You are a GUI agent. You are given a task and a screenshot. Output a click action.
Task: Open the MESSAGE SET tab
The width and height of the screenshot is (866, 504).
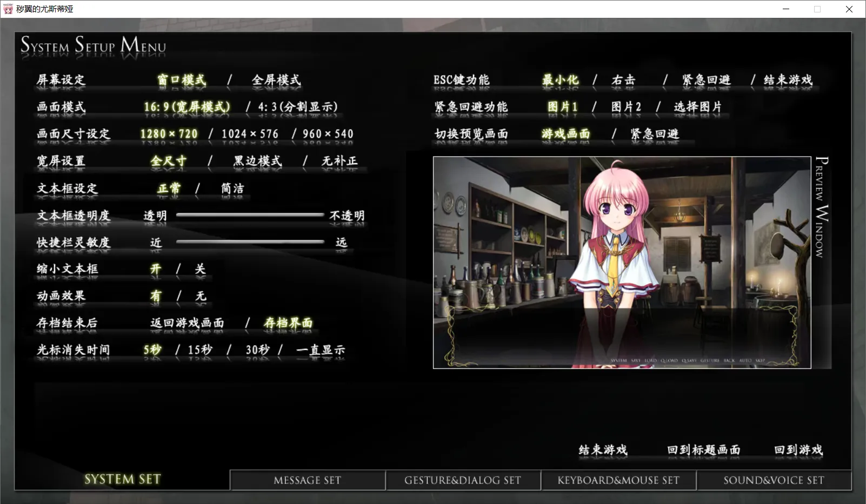click(308, 480)
